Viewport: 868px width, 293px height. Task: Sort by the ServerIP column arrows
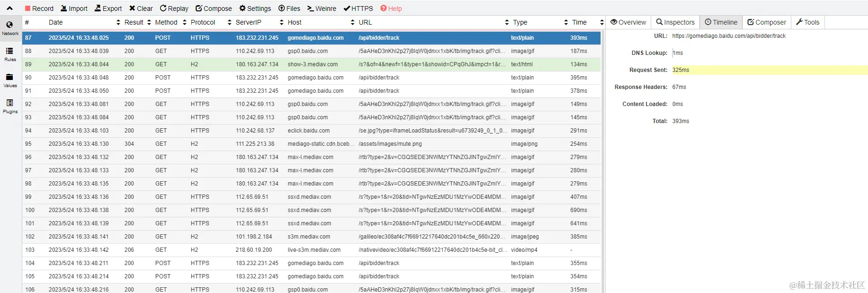pyautogui.click(x=282, y=22)
